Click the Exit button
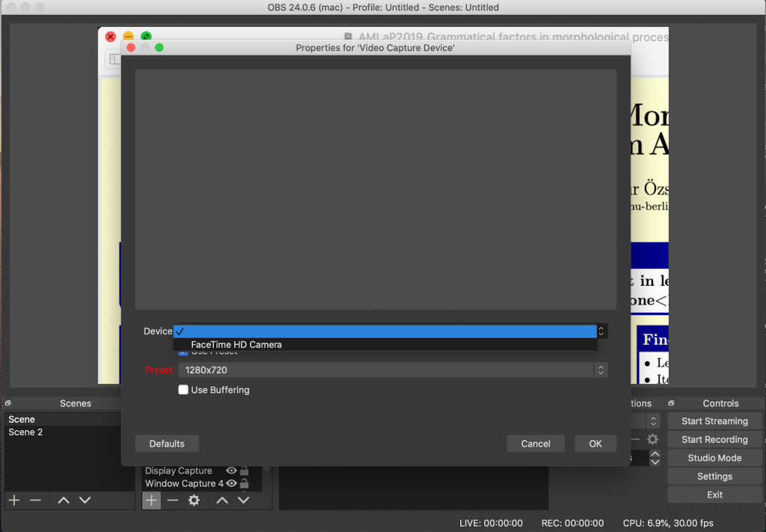 [x=714, y=495]
